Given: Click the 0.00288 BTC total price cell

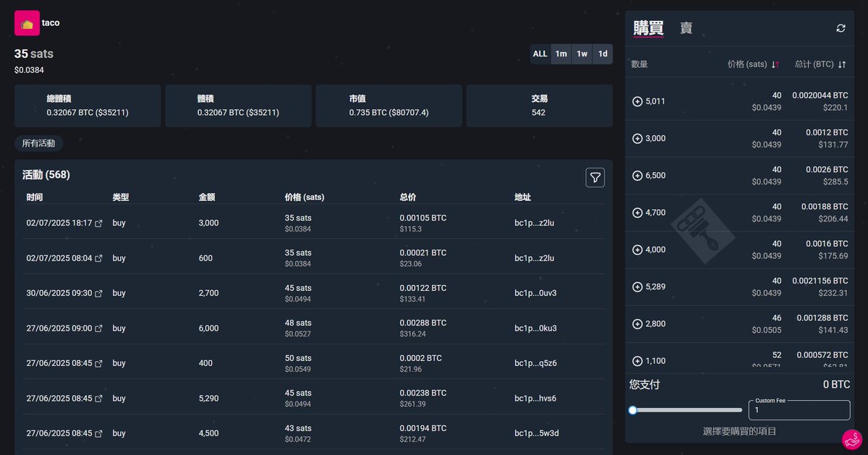Looking at the screenshot, I should (x=423, y=323).
